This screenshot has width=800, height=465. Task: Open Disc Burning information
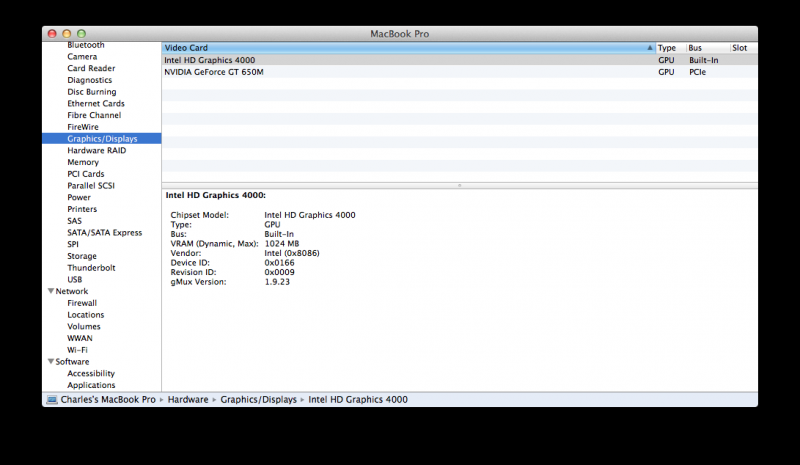point(92,92)
